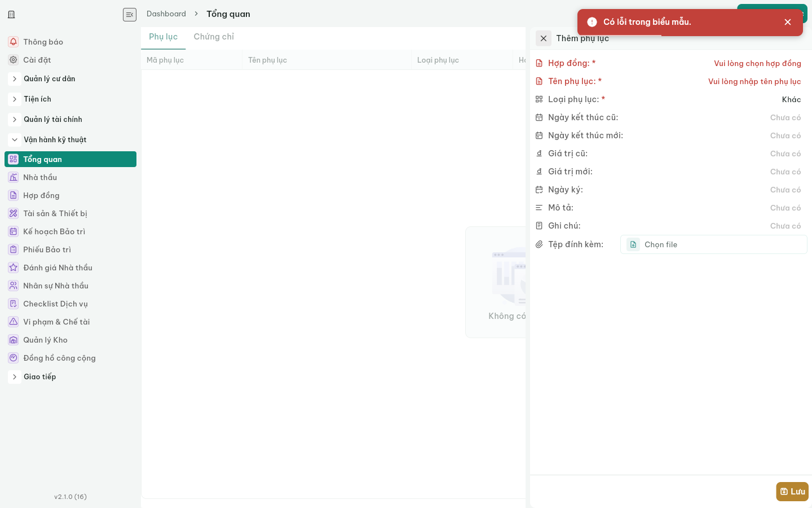The image size is (812, 508).
Task: Go to Dashboard breadcrumb
Action: 166,14
